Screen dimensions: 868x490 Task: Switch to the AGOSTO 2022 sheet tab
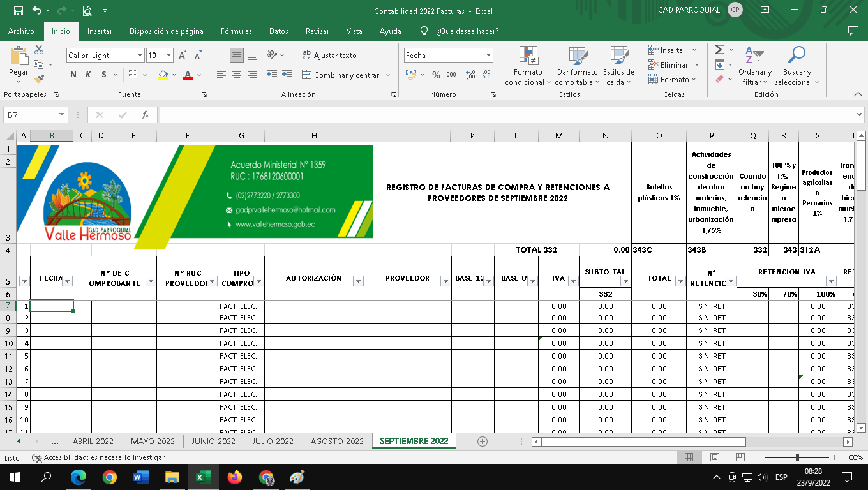coord(336,441)
